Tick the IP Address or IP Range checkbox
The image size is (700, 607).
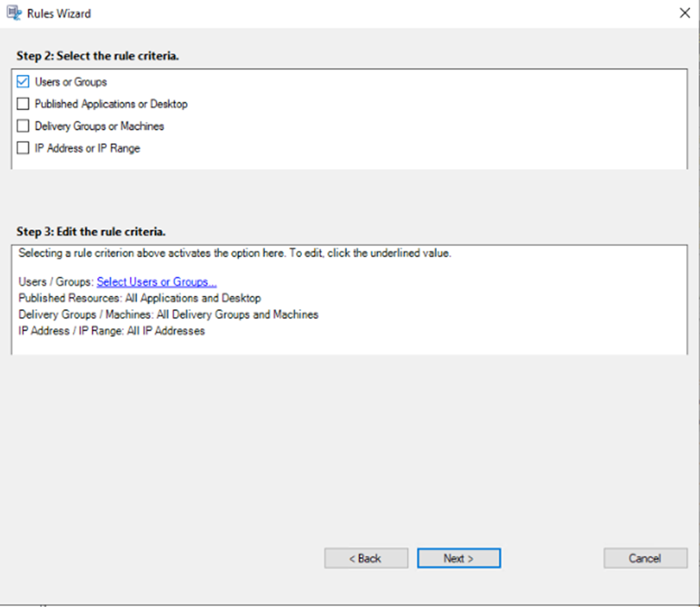coord(23,148)
